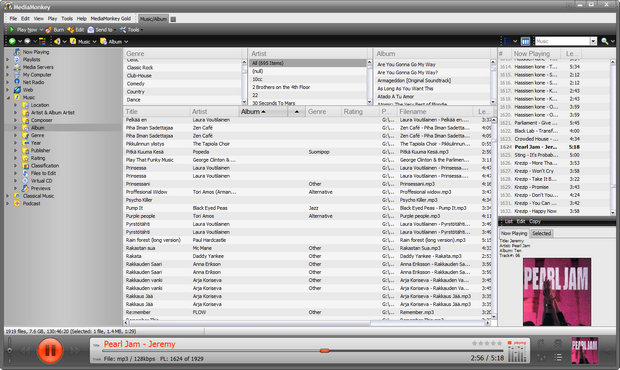Open the Edit menu
The image size is (620, 370).
click(25, 19)
